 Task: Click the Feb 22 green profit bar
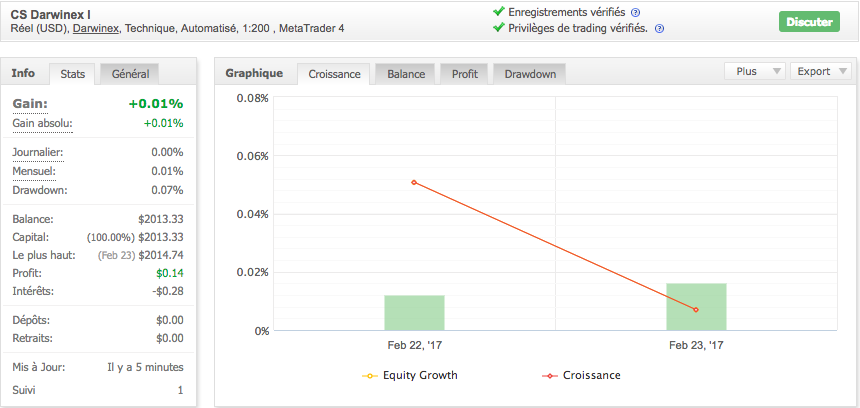[414, 312]
